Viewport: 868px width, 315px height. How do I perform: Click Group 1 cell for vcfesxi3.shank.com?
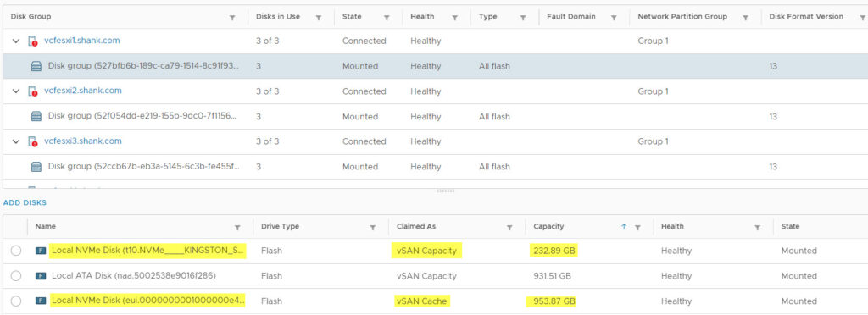click(653, 141)
